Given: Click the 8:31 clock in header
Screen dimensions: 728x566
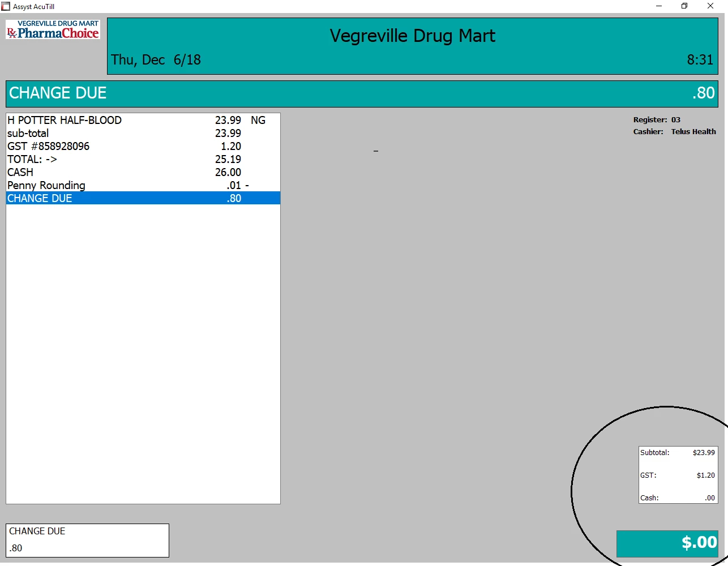Looking at the screenshot, I should coord(700,59).
